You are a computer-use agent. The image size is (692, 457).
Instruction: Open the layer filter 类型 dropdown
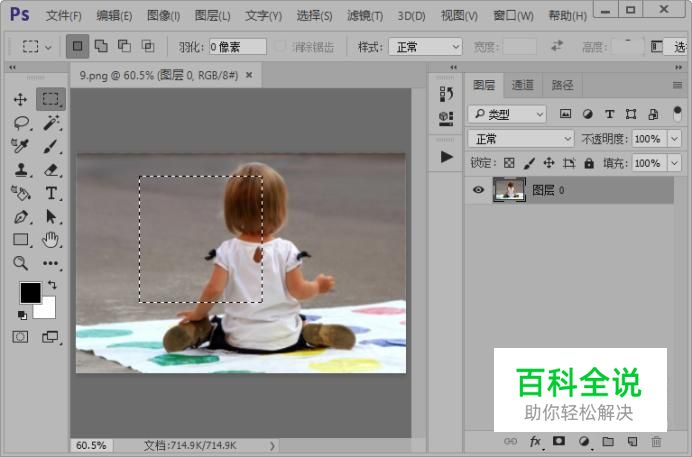point(507,115)
